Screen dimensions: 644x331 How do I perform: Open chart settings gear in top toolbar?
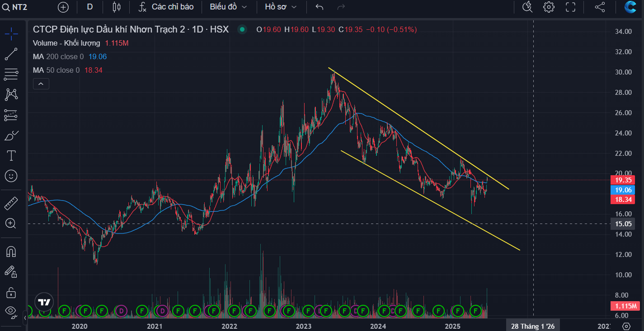549,7
